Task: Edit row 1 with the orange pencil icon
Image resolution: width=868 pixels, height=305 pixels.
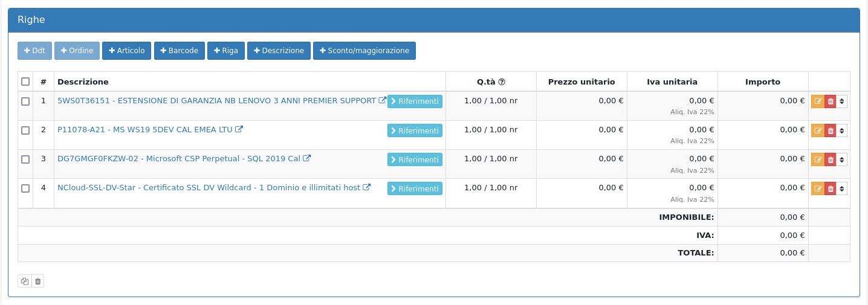Action: [817, 101]
